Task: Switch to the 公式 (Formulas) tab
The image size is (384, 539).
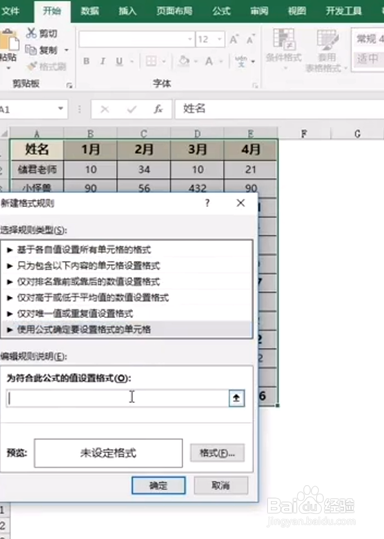Action: (221, 11)
